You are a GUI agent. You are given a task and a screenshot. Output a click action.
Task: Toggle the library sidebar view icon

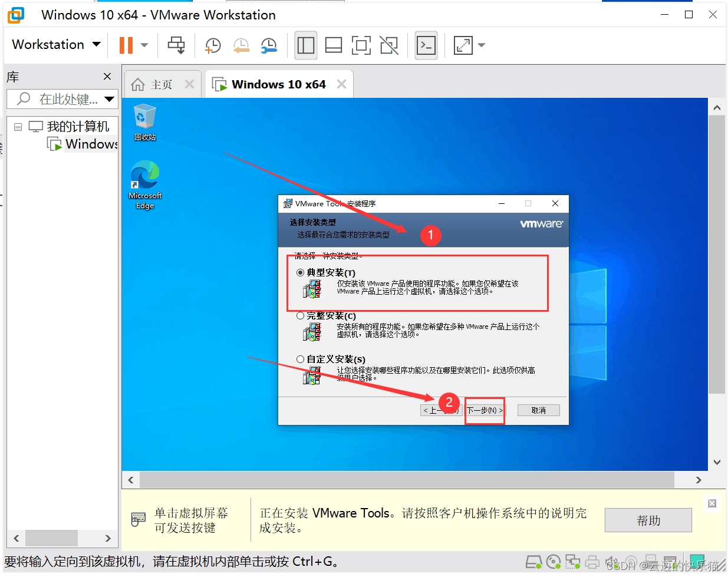click(306, 45)
